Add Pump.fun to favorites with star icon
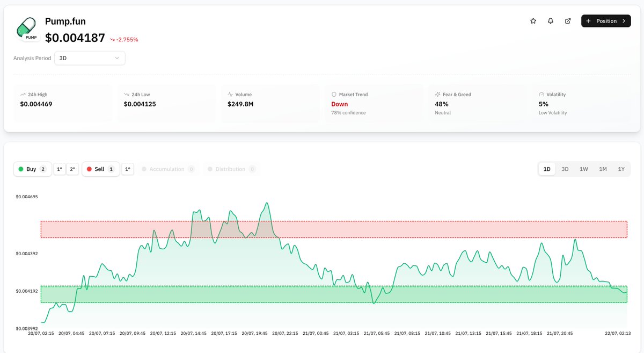The image size is (644, 353). click(533, 21)
